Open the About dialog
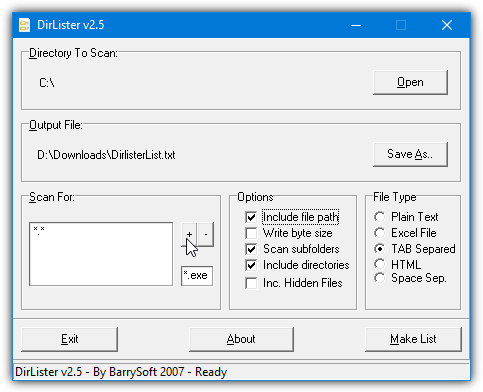The height and width of the screenshot is (392, 483). coord(241,339)
